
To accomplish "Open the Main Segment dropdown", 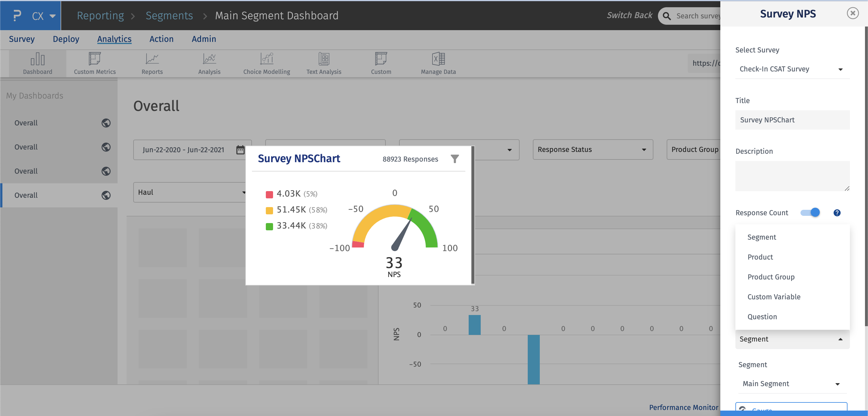I will tap(792, 384).
